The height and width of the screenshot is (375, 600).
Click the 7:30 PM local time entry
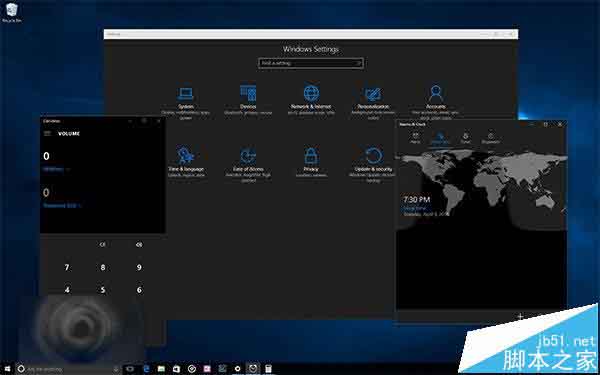[x=426, y=207]
